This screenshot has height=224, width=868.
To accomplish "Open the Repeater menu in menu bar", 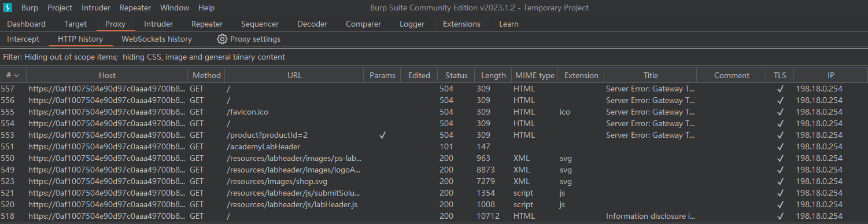I will point(135,8).
